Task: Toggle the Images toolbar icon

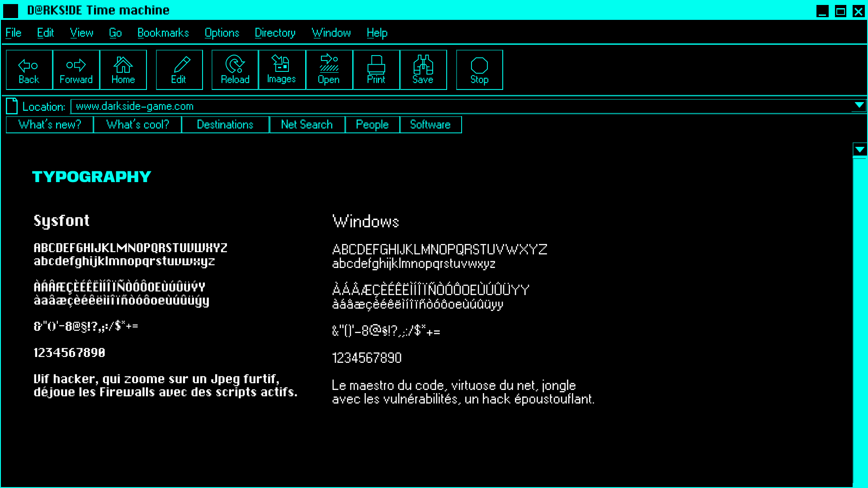Action: (281, 64)
